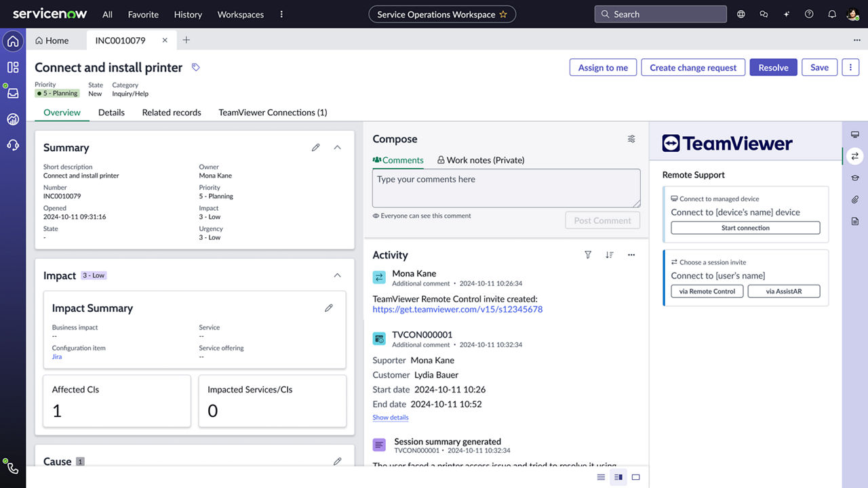The width and height of the screenshot is (868, 488).
Task: Open the analytics dashboard icon in left sidebar
Action: (13, 119)
